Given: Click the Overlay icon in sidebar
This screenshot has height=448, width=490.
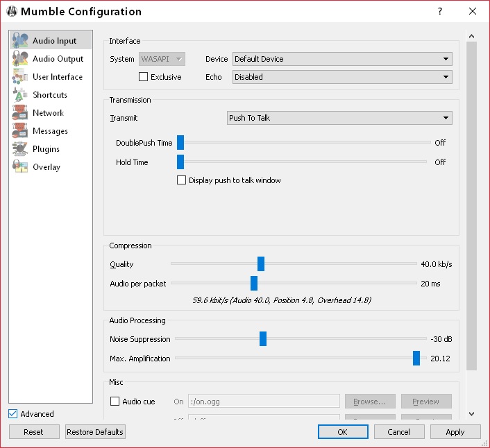Looking at the screenshot, I should point(20,167).
